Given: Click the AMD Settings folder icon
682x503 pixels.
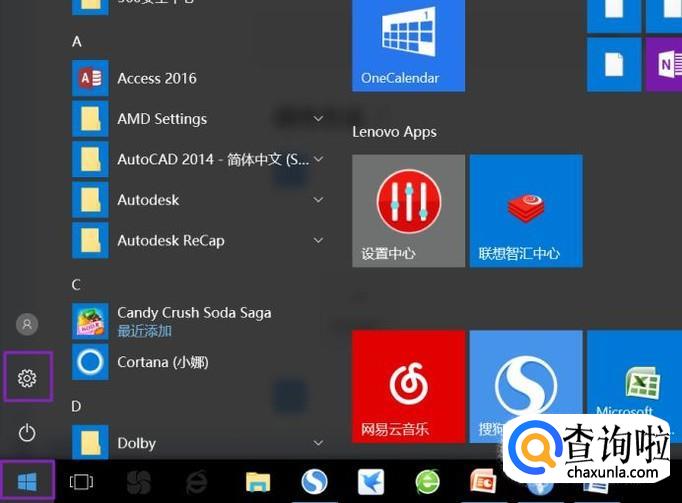Looking at the screenshot, I should [x=90, y=119].
